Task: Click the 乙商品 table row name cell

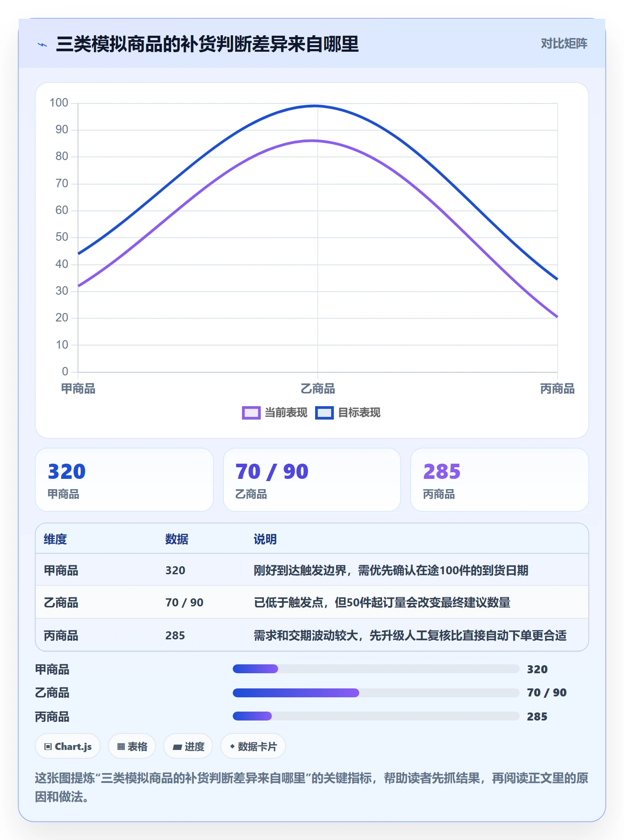Action: click(x=61, y=603)
